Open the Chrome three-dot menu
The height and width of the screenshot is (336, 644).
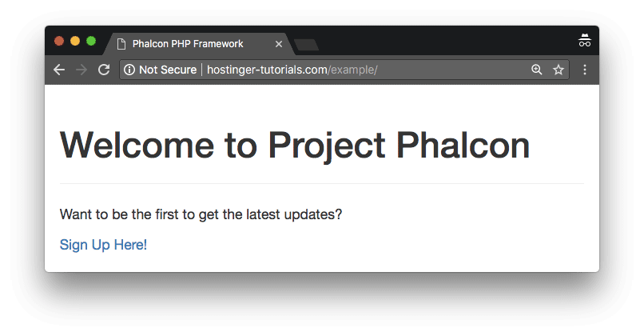(585, 70)
